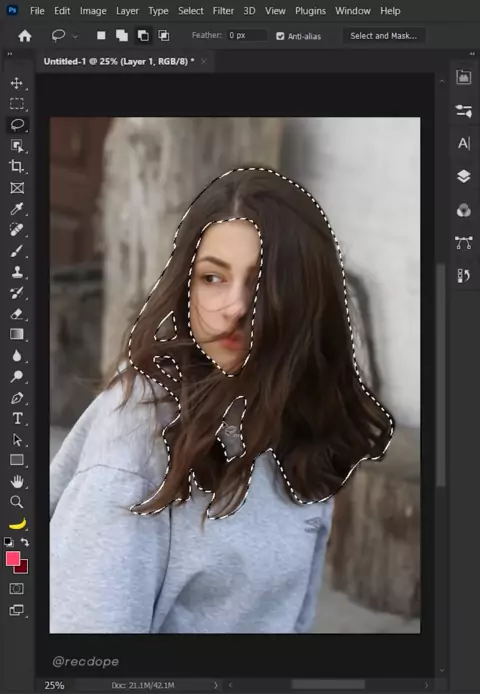Expand the collapsed right panel dock
The height and width of the screenshot is (694, 480).
472,54
